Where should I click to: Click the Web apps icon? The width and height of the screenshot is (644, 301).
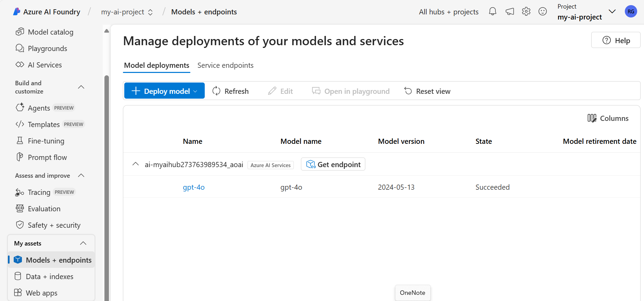tap(18, 292)
